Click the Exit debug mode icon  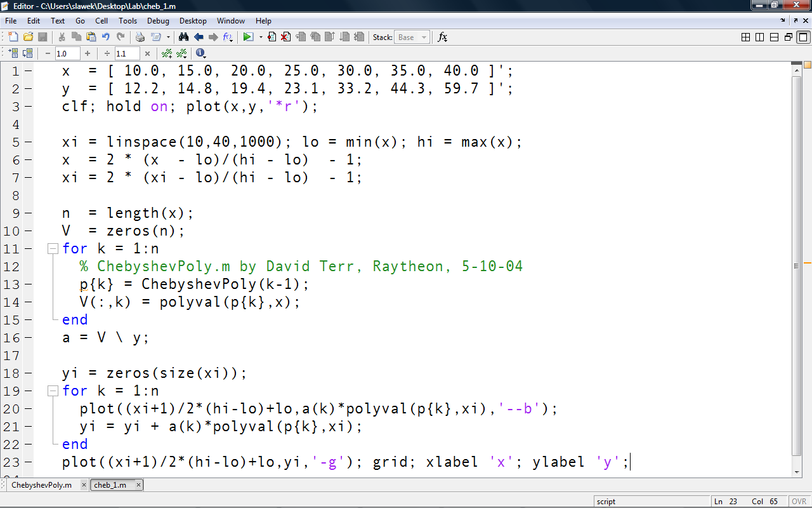[x=359, y=37]
